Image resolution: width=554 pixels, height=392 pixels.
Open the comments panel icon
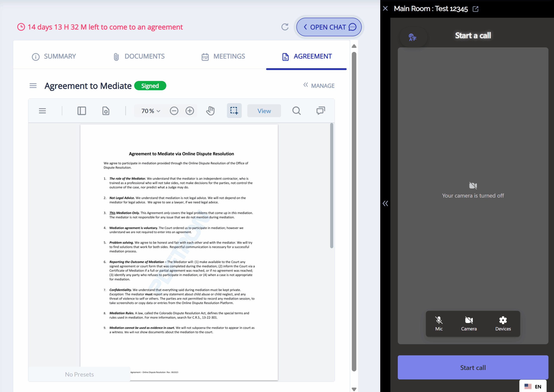(x=320, y=111)
